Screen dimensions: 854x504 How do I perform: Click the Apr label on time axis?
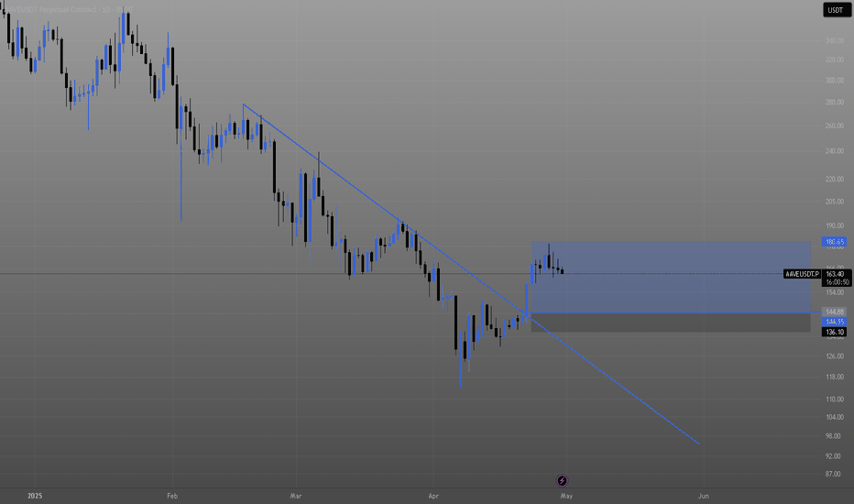pos(433,496)
